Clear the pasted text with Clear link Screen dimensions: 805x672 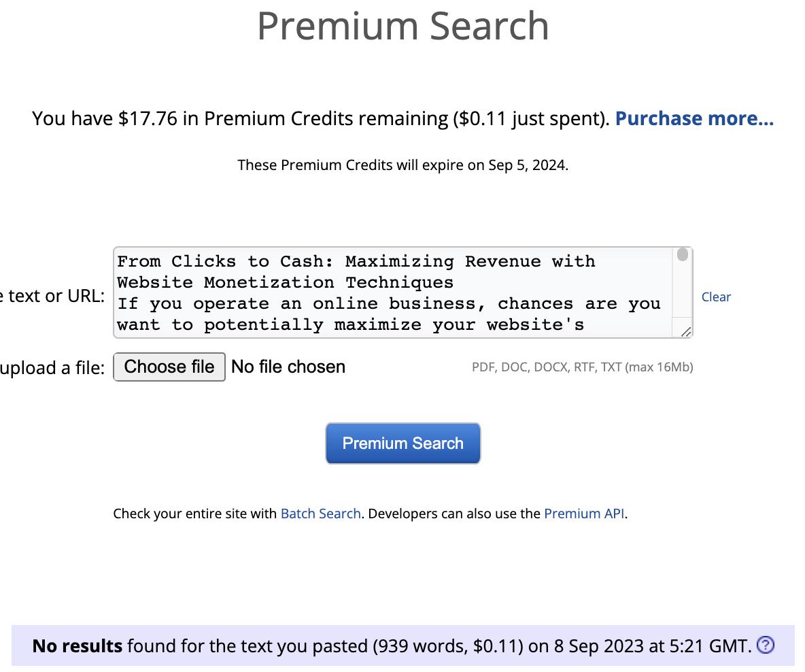pos(716,297)
